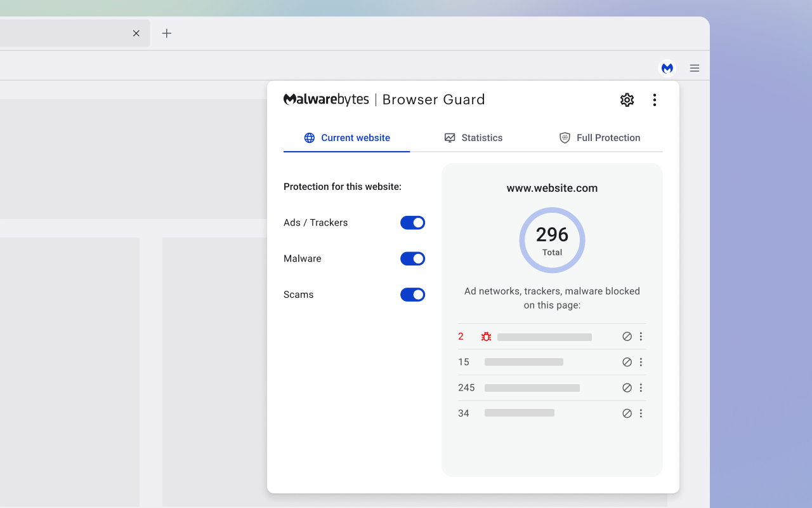Screen dimensions: 812x508
Task: Click 'Protection for this website:' heading
Action: click(x=343, y=187)
